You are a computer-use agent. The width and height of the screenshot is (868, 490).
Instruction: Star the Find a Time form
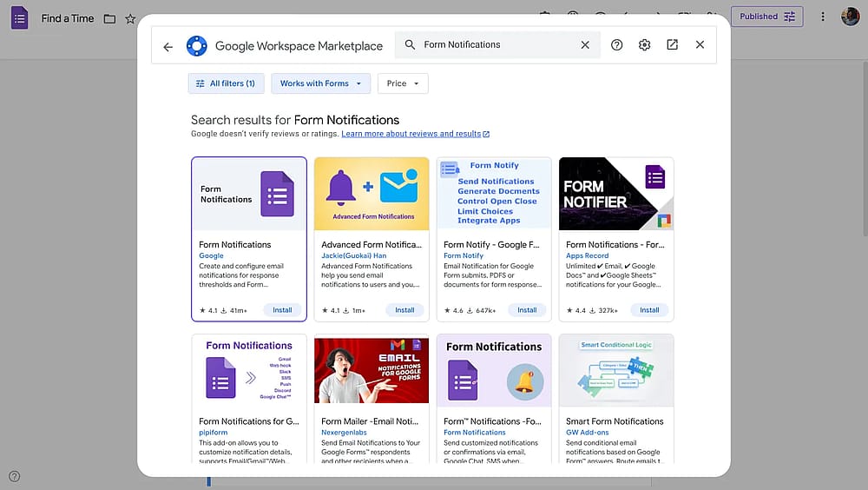point(130,19)
